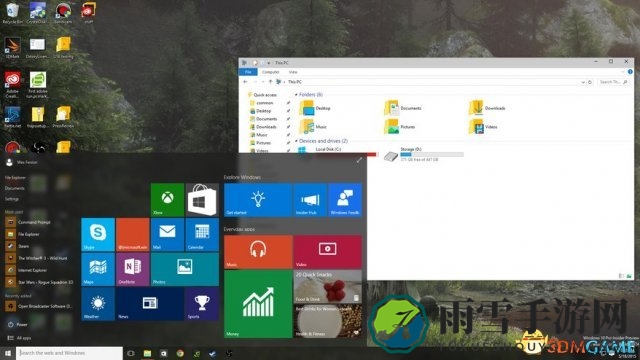Click the Power button in Start menu
This screenshot has width=640, height=360.
pos(18,325)
